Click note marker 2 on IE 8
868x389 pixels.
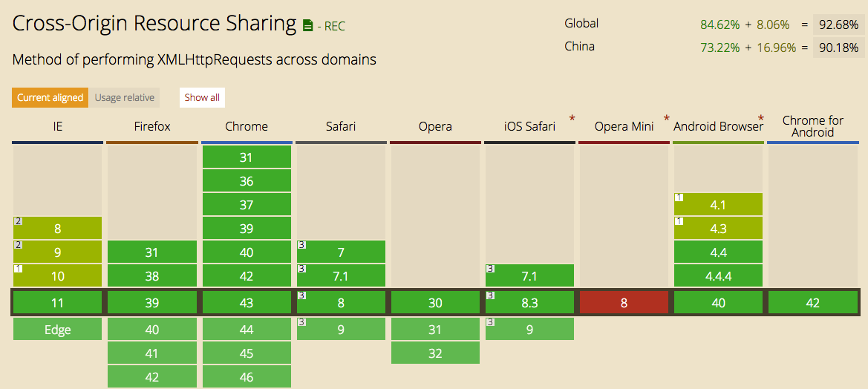(x=18, y=221)
